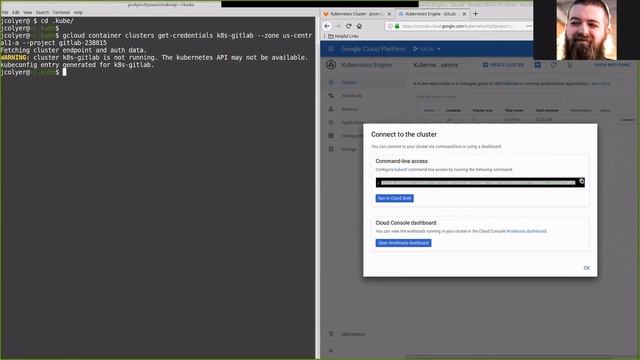This screenshot has width=640, height=360.
Task: Click the Connect button in the cluster row
Action: [628, 120]
